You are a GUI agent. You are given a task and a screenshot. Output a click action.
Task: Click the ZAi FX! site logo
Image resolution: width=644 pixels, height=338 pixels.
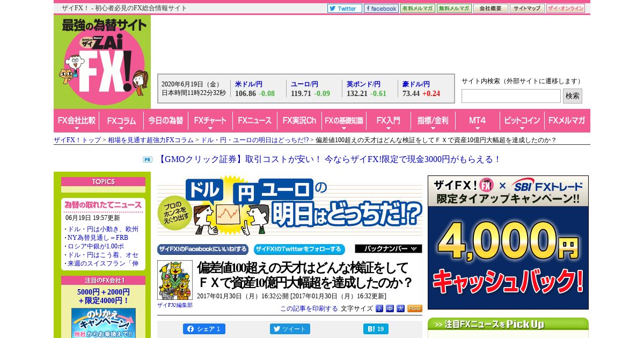pyautogui.click(x=103, y=62)
